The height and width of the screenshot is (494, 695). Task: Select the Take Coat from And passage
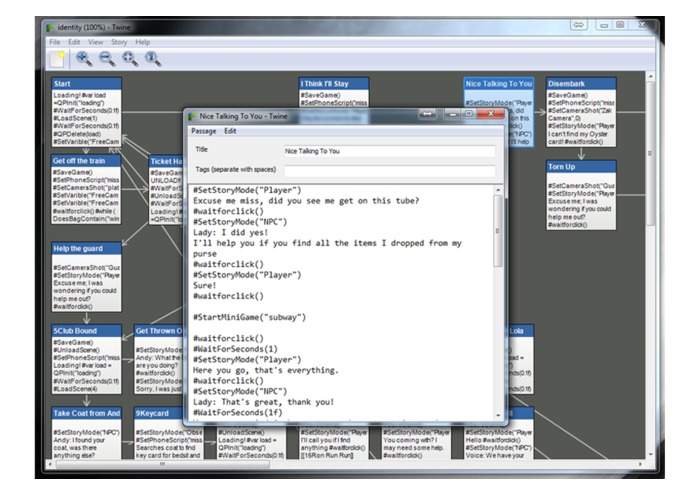(86, 433)
